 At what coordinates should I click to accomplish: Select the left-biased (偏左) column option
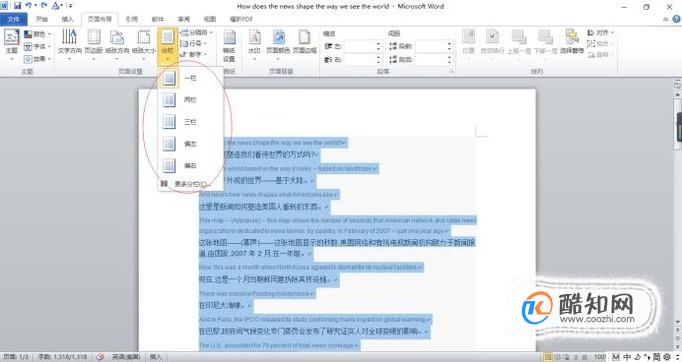click(190, 144)
